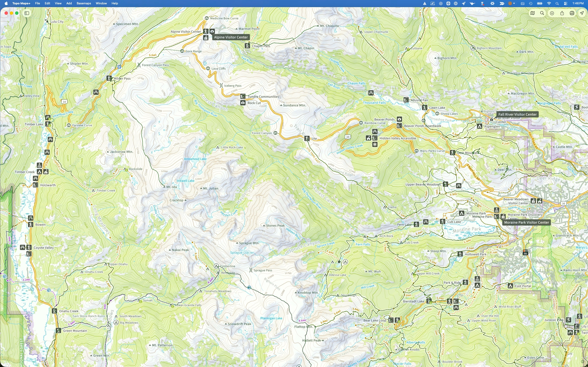Click the magnifying glass search icon
The width and height of the screenshot is (588, 367).
coord(542,13)
